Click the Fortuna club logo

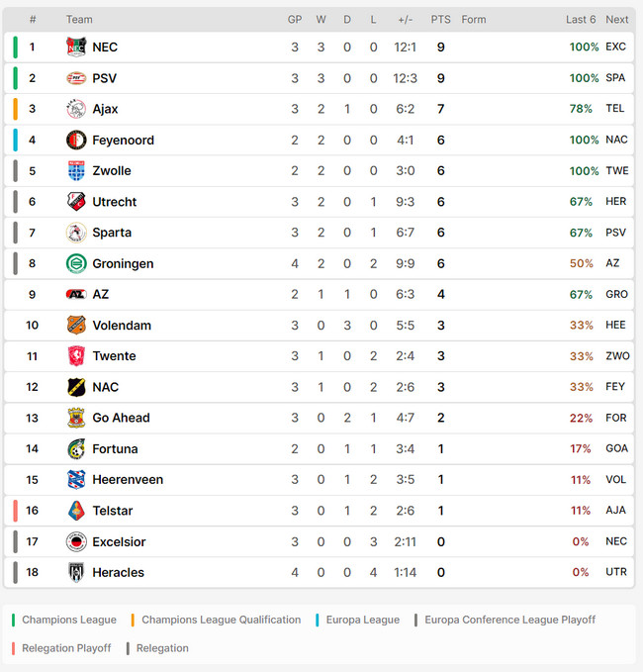(x=76, y=448)
